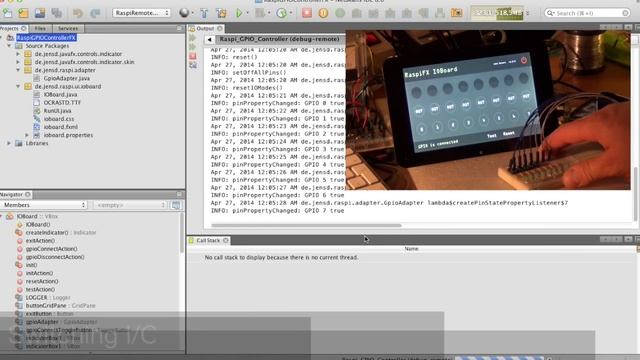
Task: Open the Members dropdown in Navigator
Action: pyautogui.click(x=44, y=205)
